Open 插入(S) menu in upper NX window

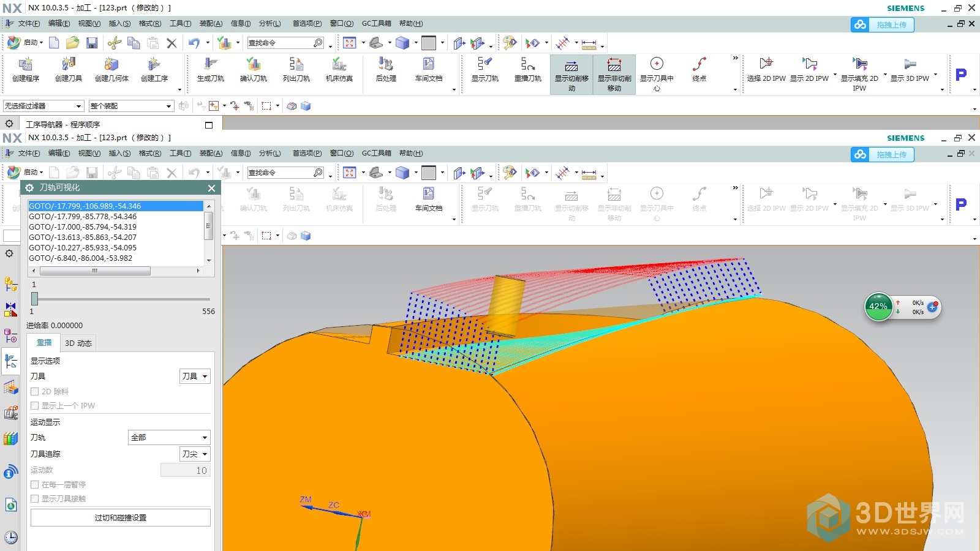click(x=119, y=23)
